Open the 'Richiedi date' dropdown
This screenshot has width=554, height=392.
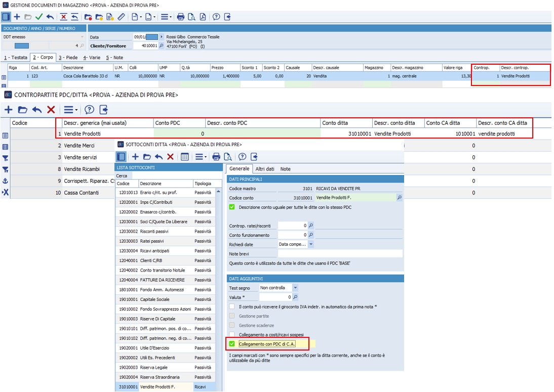310,244
